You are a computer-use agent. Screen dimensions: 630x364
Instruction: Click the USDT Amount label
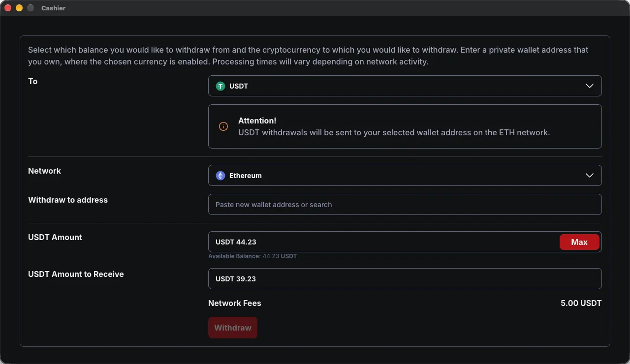[55, 237]
